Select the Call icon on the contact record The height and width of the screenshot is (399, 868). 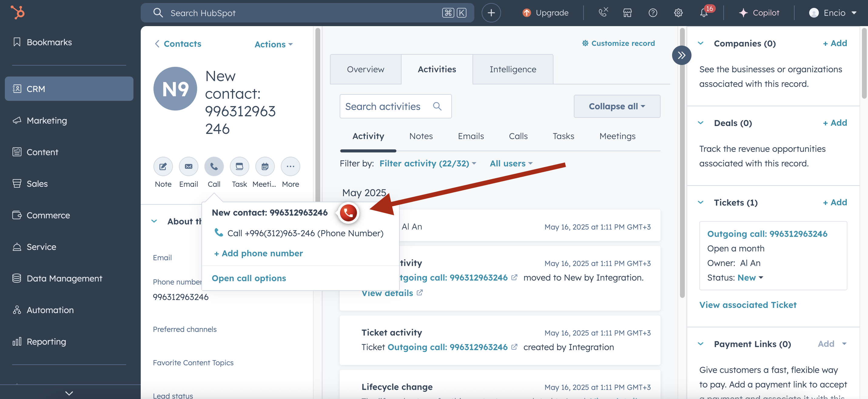214,166
